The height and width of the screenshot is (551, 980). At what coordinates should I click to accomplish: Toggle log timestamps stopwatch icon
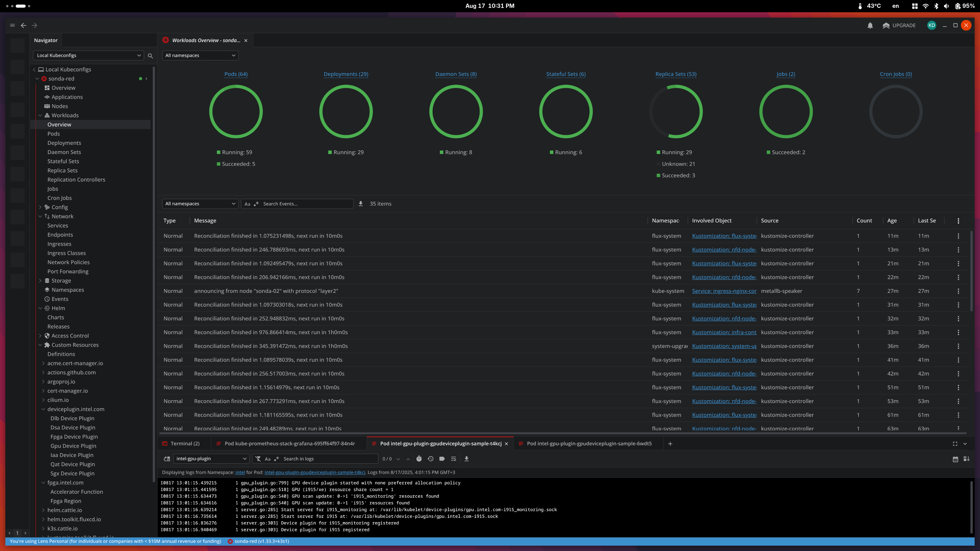tap(419, 459)
